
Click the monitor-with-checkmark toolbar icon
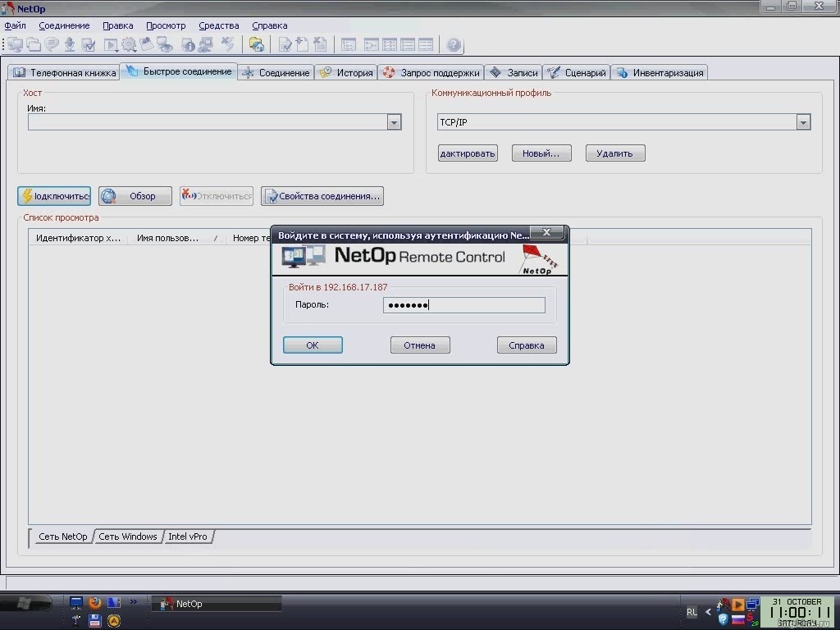pyautogui.click(x=89, y=45)
